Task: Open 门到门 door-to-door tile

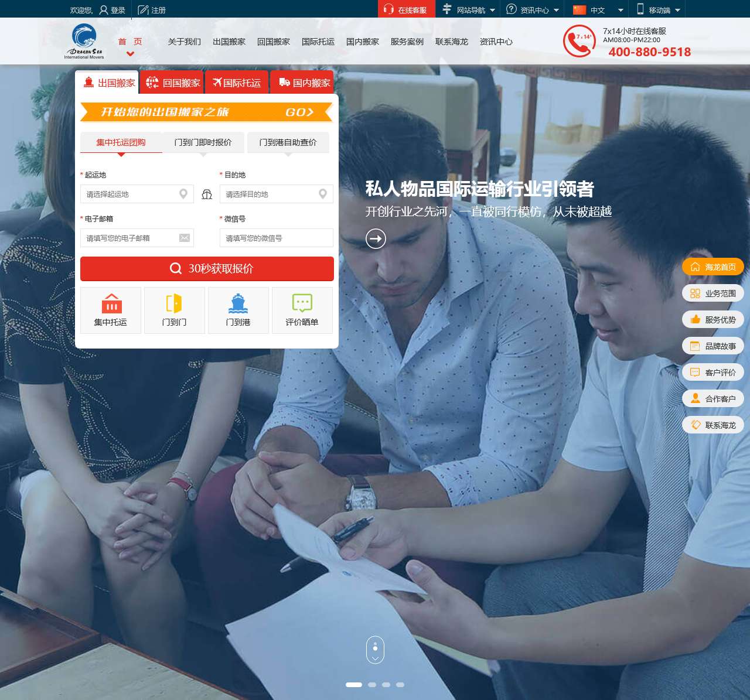Action: [175, 310]
